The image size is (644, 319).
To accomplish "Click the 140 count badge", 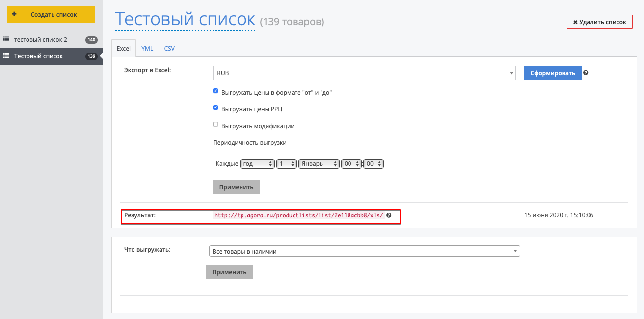I will point(91,40).
